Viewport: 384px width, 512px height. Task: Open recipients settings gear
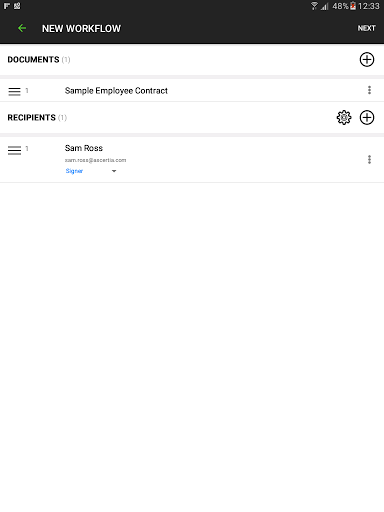click(x=344, y=117)
